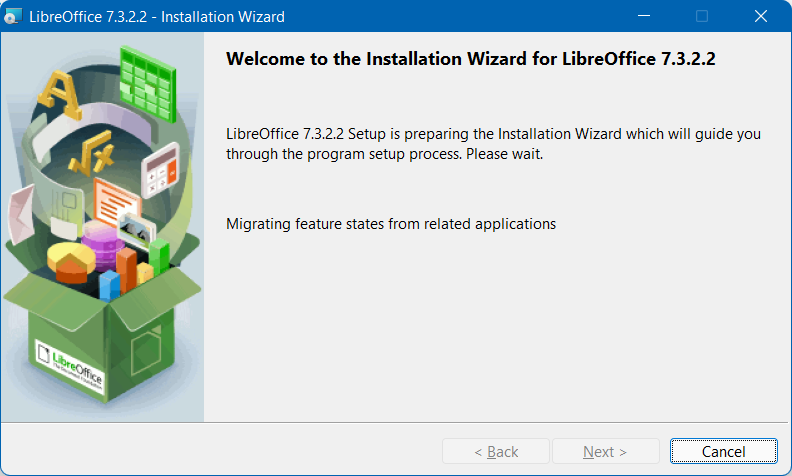Minimize the Installation Wizard window

[647, 17]
